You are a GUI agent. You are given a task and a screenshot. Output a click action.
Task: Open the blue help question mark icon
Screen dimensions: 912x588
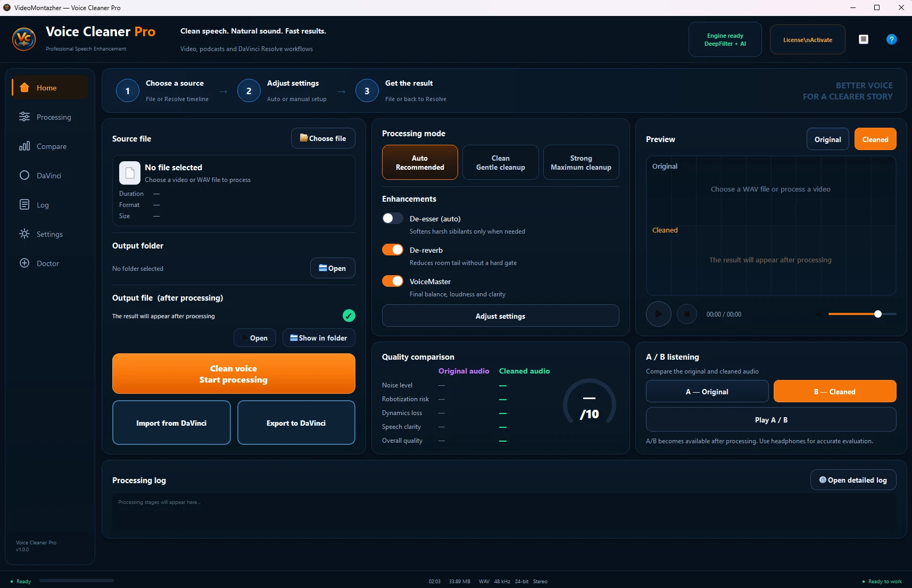pos(892,39)
